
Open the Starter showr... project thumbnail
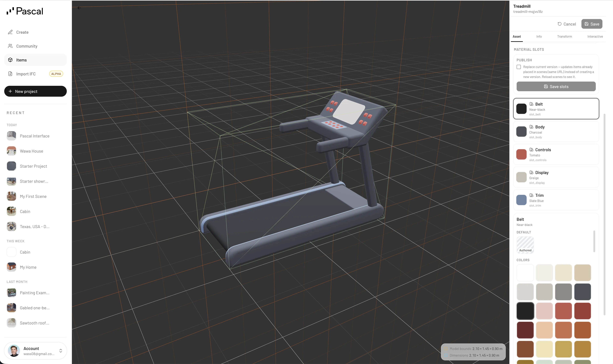click(11, 181)
